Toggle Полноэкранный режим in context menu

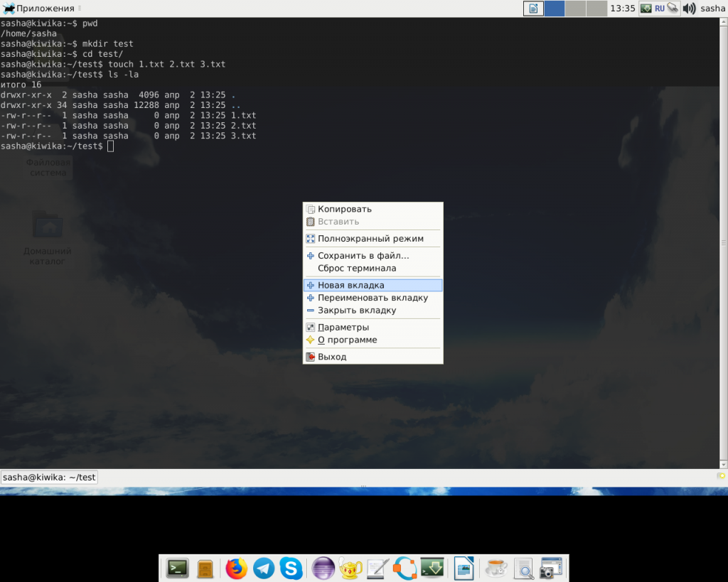tap(370, 239)
